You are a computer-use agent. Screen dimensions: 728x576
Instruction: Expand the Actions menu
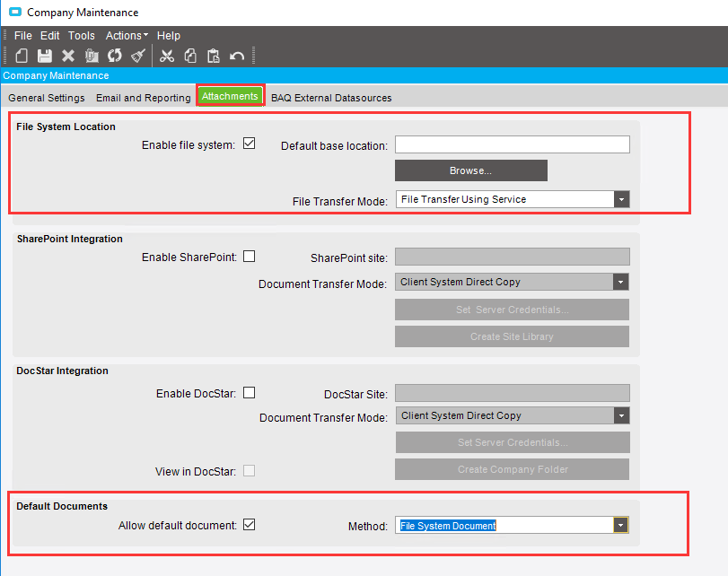point(127,36)
